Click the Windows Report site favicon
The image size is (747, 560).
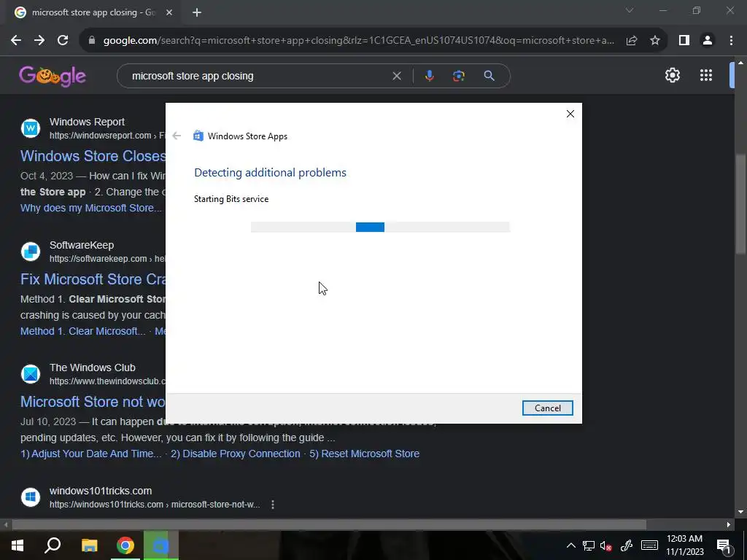pyautogui.click(x=31, y=128)
